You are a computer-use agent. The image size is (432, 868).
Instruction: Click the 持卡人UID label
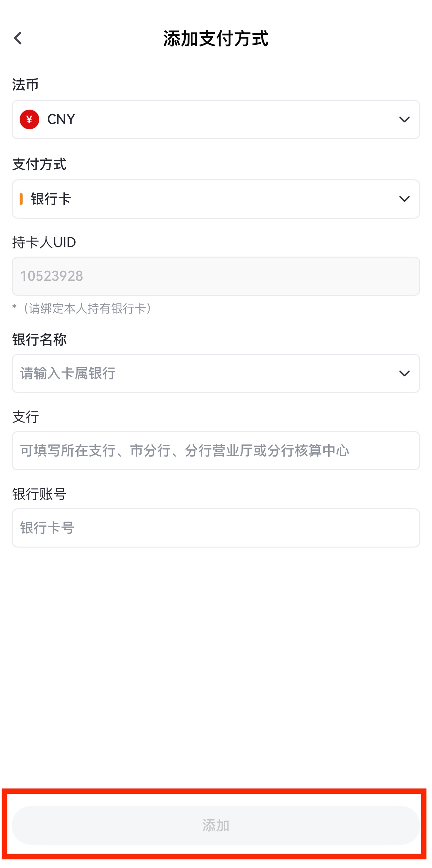tap(44, 242)
